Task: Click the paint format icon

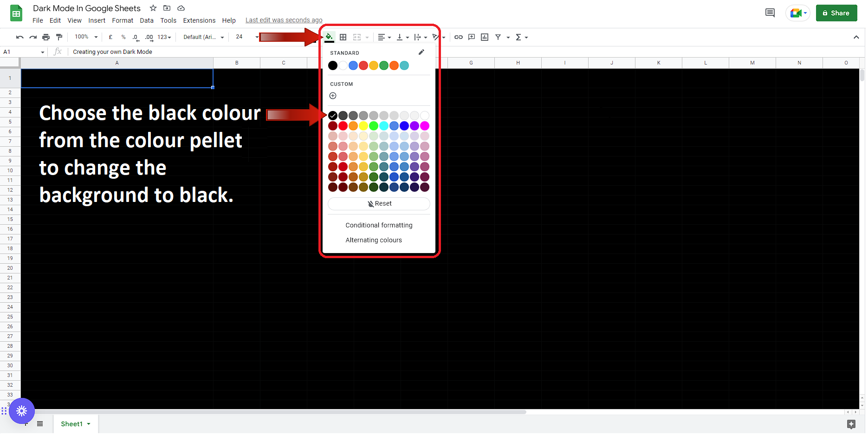Action: [x=59, y=37]
